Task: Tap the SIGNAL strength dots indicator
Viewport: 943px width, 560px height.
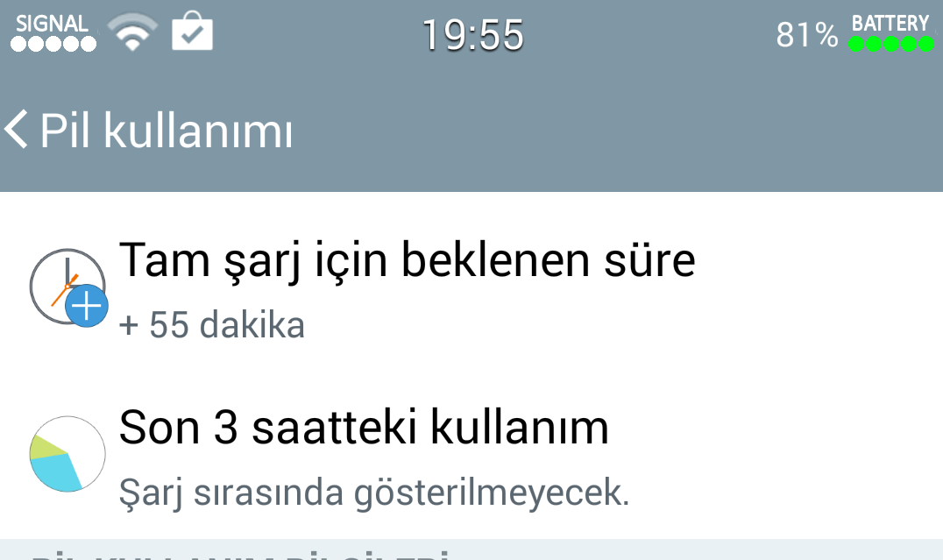Action: point(53,44)
